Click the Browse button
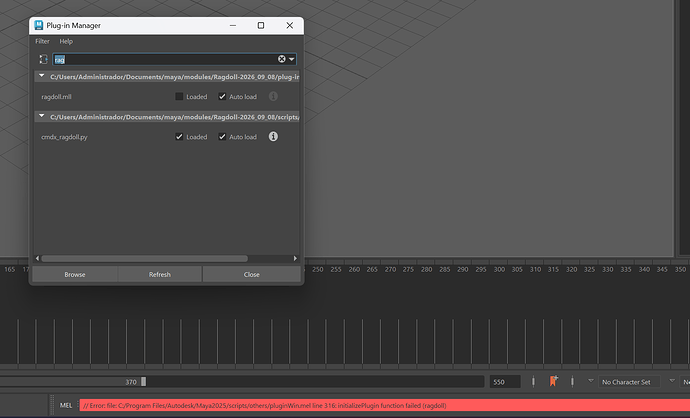This screenshot has height=418, width=690. pos(75,274)
